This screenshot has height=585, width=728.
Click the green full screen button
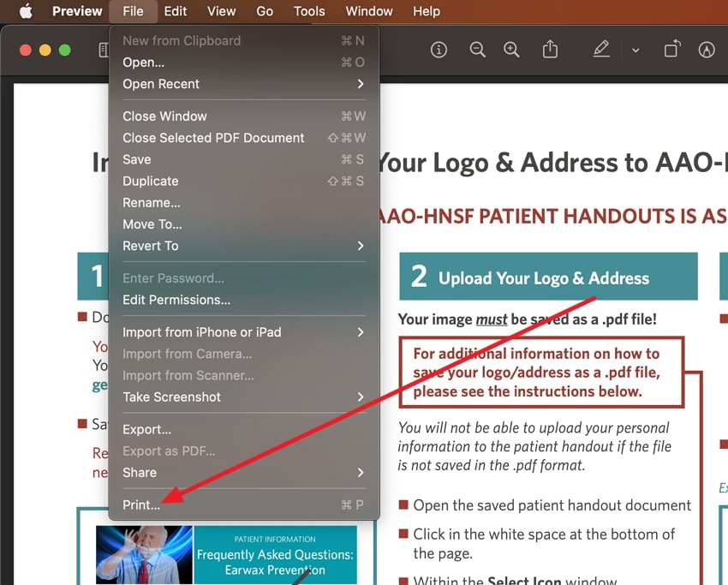click(64, 50)
